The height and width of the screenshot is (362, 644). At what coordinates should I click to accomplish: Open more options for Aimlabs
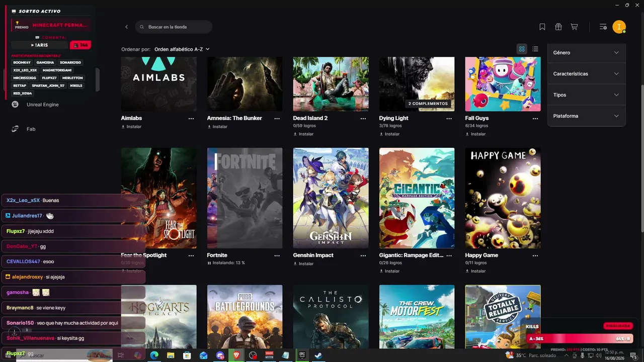click(191, 118)
